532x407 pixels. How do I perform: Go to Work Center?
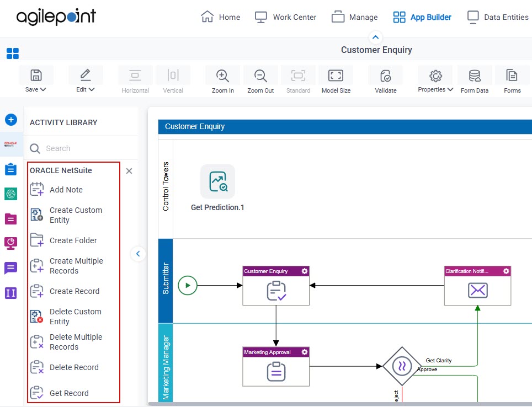click(286, 17)
